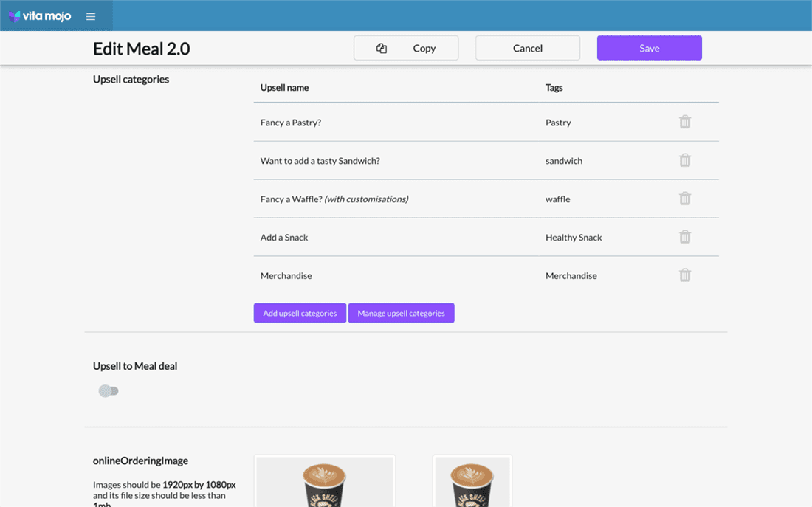Image resolution: width=812 pixels, height=507 pixels.
Task: Open Manage upsell categories
Action: point(401,313)
